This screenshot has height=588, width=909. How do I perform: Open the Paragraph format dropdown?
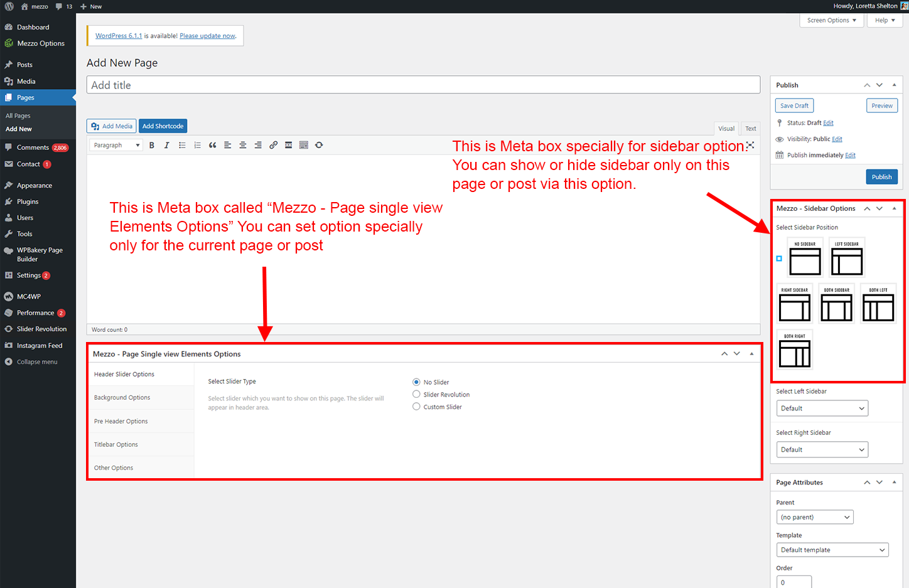point(117,145)
